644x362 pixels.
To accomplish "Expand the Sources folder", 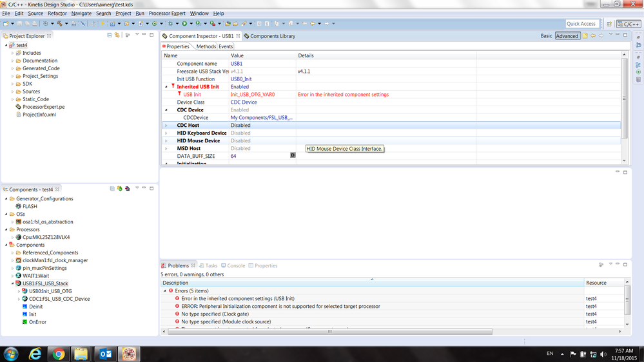I will click(12, 91).
